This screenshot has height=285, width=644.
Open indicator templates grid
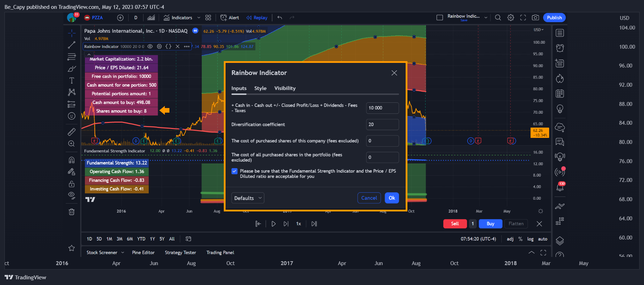coord(208,18)
